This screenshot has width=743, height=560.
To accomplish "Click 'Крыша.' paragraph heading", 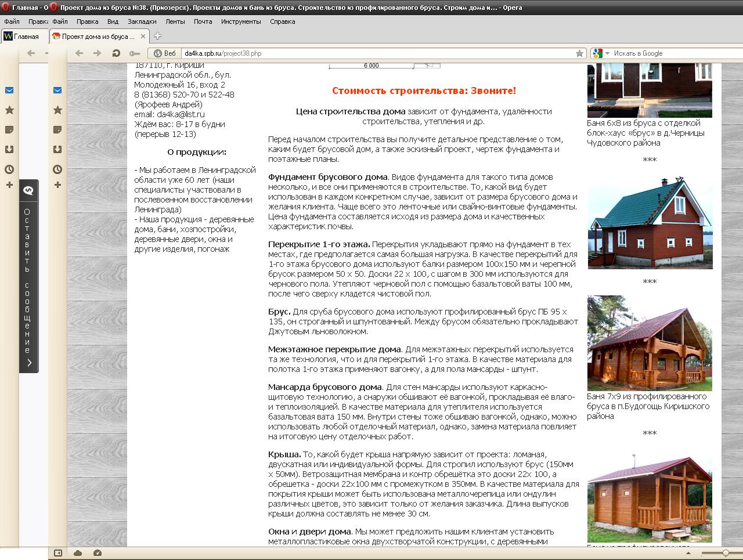I will tap(284, 454).
